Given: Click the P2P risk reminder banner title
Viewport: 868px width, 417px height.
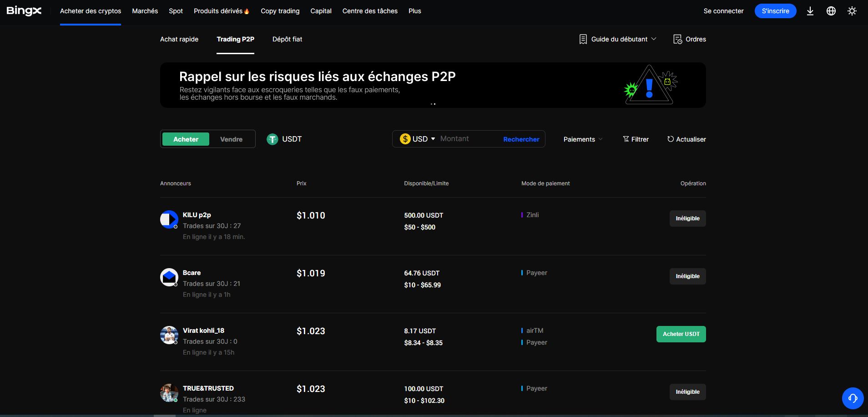Looking at the screenshot, I should 318,76.
